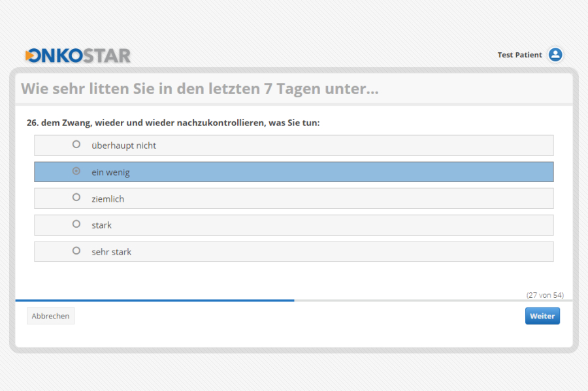This screenshot has height=391, width=588.
Task: Select the 'überhaupt nicht' radio button
Action: tap(76, 144)
